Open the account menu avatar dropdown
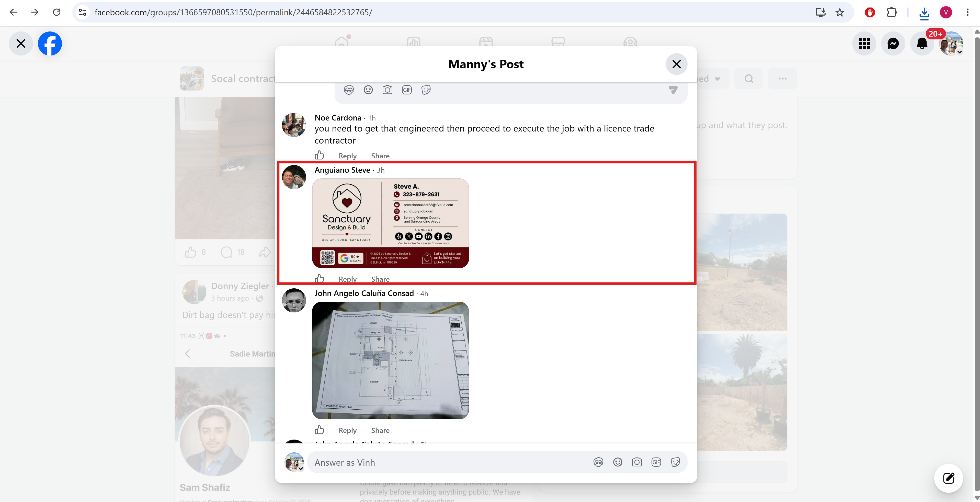Image resolution: width=980 pixels, height=502 pixels. point(951,44)
